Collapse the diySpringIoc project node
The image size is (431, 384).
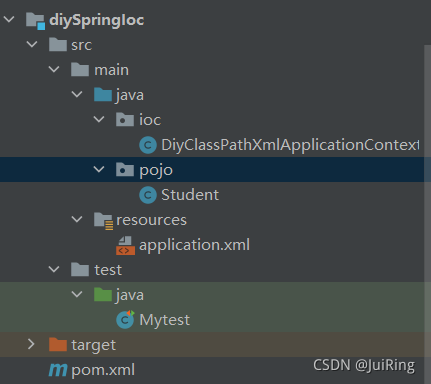(9, 19)
